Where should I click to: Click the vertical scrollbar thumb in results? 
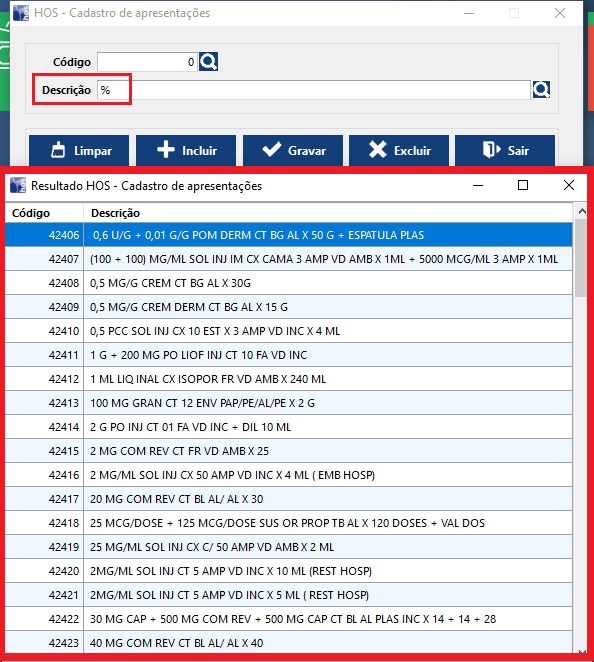click(581, 258)
